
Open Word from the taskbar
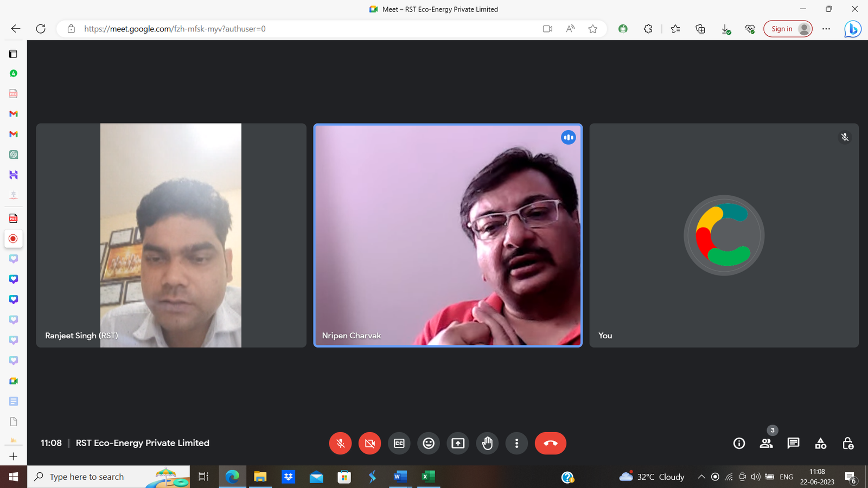click(400, 477)
